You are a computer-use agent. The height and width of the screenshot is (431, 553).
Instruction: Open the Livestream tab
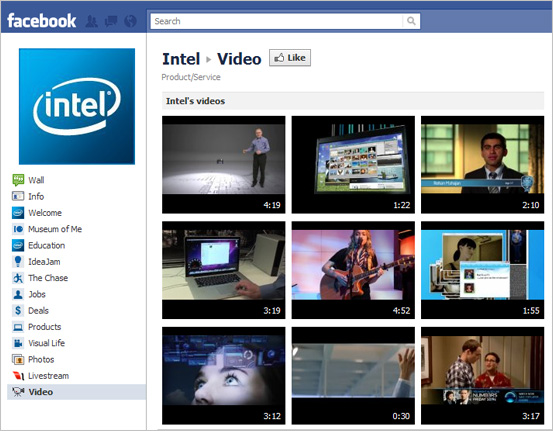(48, 376)
